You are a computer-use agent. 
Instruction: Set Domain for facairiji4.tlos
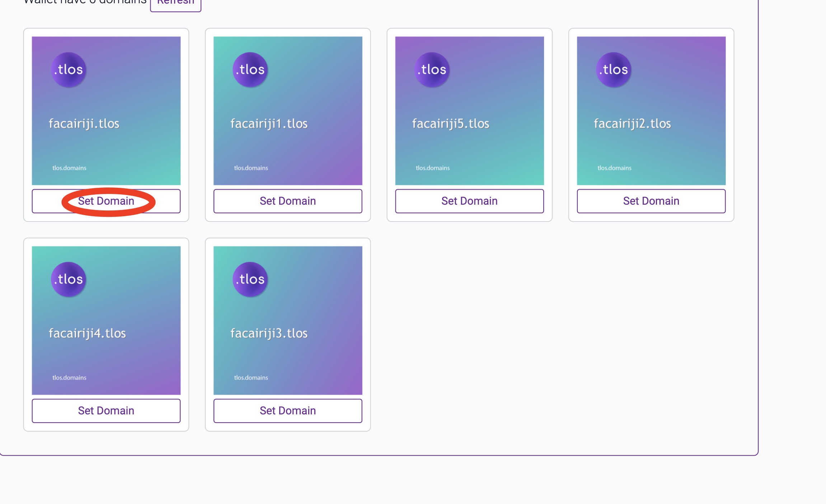(x=106, y=411)
